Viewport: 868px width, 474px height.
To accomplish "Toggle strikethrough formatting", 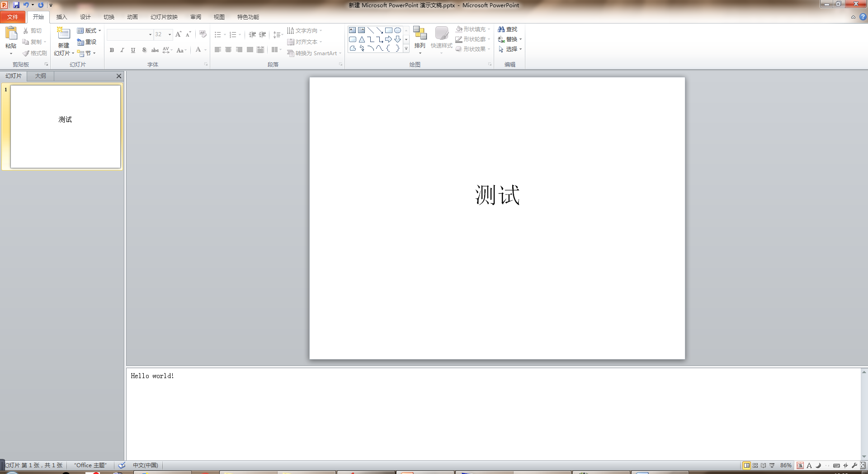I will (155, 50).
